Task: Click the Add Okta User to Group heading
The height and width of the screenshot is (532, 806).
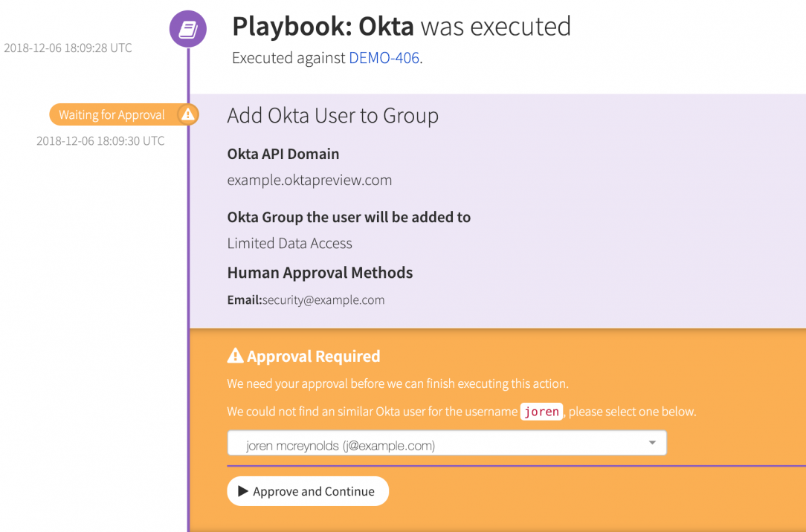Action: pyautogui.click(x=332, y=116)
